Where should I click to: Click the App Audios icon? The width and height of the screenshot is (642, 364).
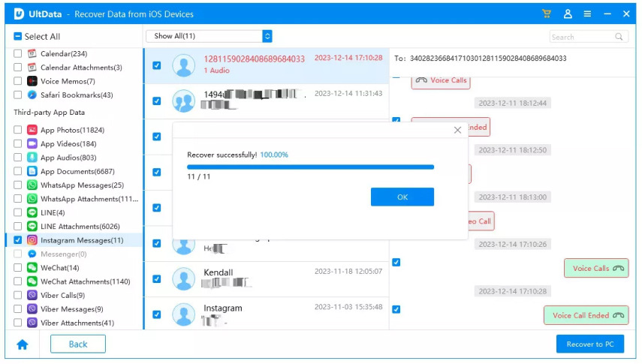tap(32, 158)
